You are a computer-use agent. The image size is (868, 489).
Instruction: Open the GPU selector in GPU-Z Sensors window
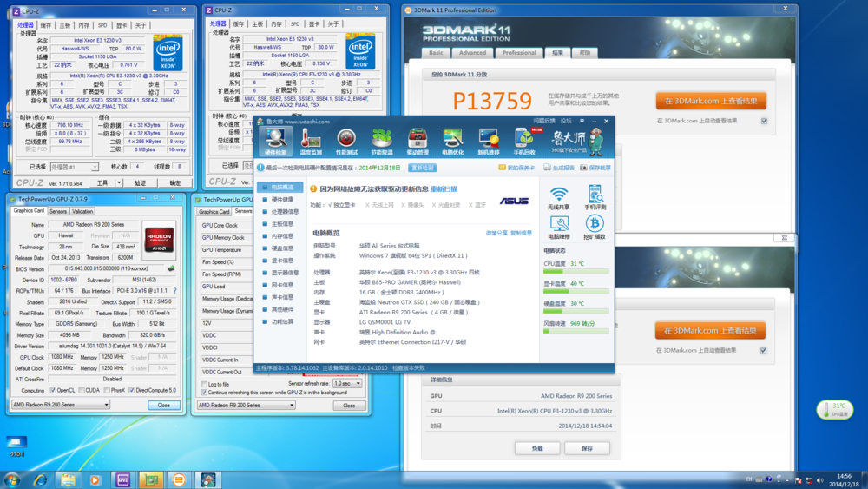[246, 406]
